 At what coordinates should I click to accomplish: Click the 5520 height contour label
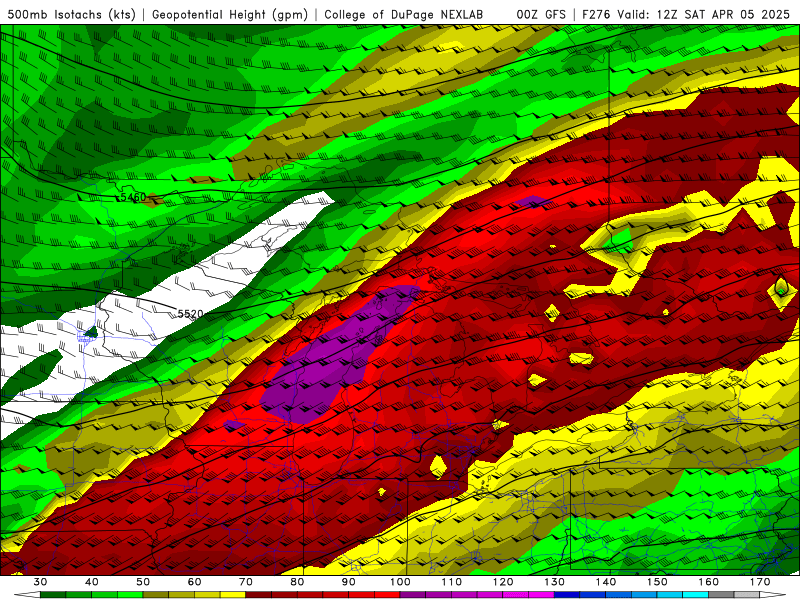(x=190, y=314)
